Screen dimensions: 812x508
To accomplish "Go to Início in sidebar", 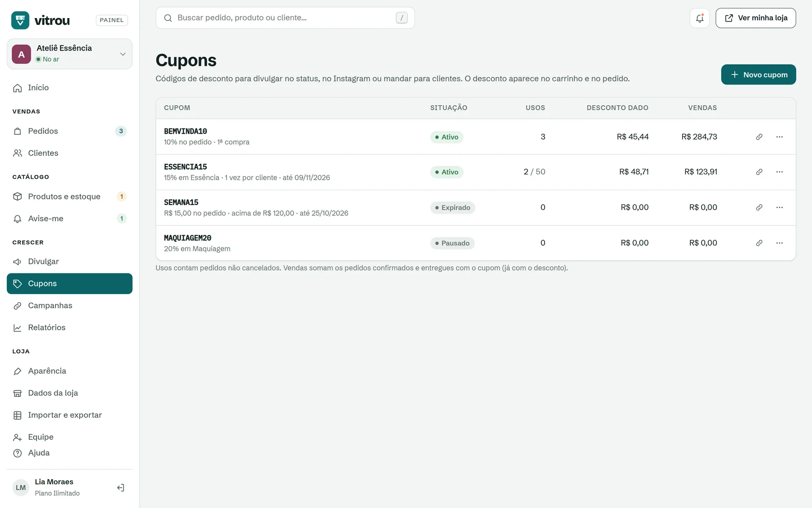I will tap(69, 88).
